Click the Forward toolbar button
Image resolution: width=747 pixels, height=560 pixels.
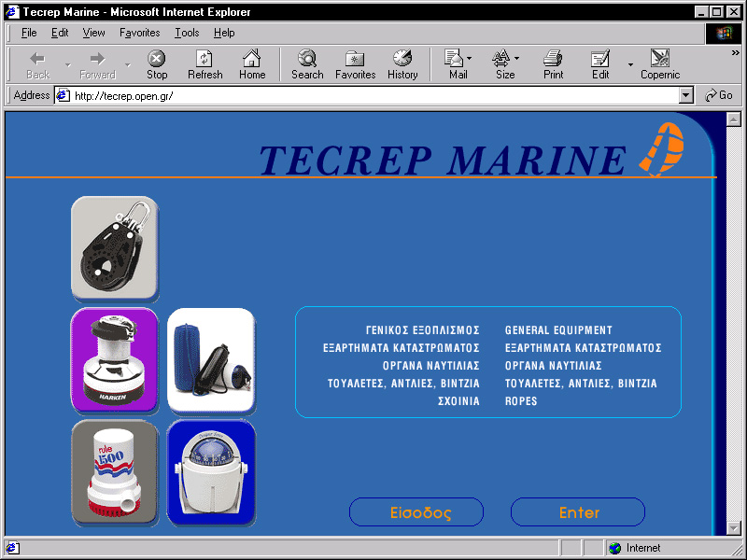97,65
